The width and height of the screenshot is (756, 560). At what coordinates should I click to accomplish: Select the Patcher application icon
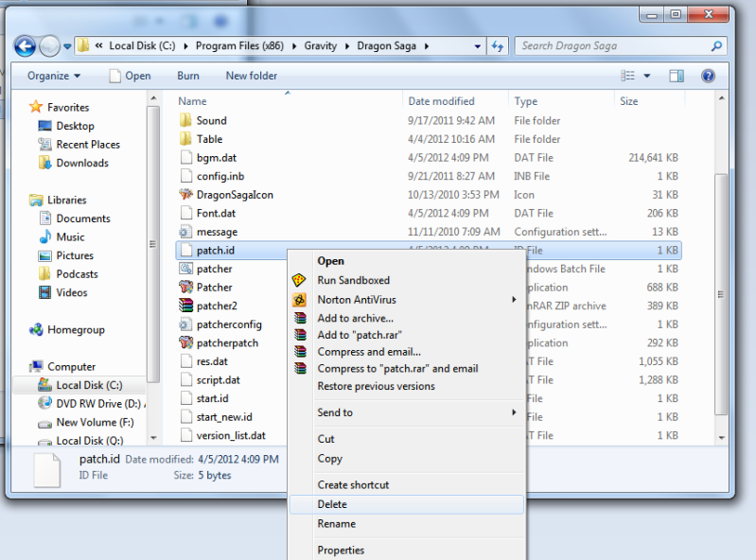(185, 288)
